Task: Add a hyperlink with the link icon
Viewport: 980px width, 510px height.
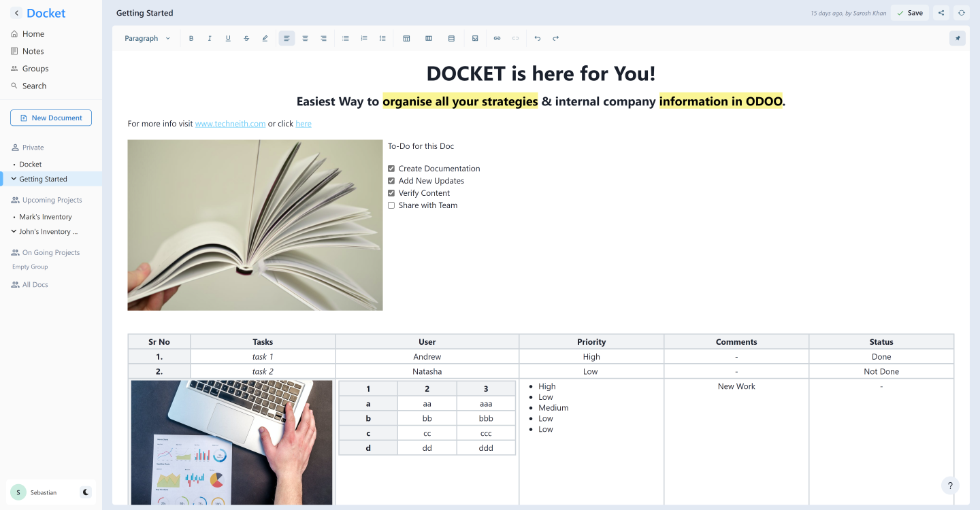Action: click(497, 38)
